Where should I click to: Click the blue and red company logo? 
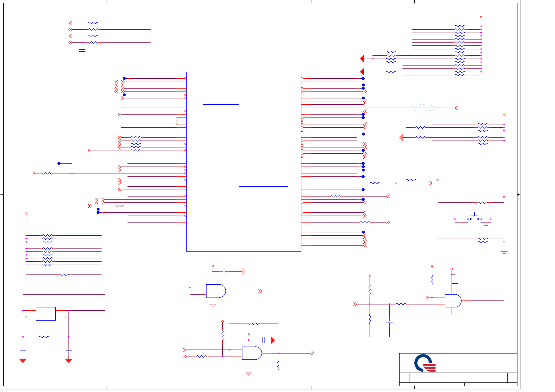425,363
